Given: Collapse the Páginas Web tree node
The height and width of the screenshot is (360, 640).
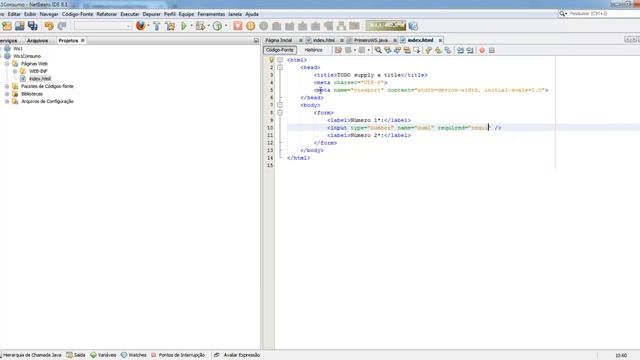Looking at the screenshot, I should click(x=7, y=64).
